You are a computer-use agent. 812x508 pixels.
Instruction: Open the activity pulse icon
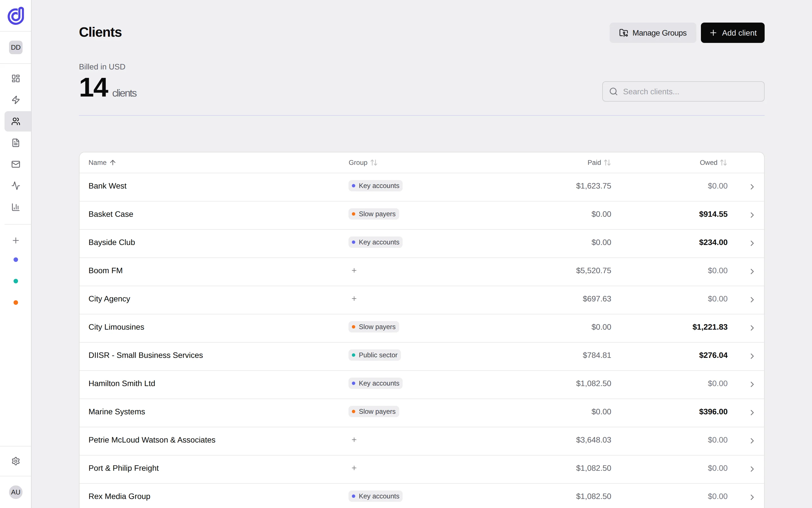(x=16, y=186)
